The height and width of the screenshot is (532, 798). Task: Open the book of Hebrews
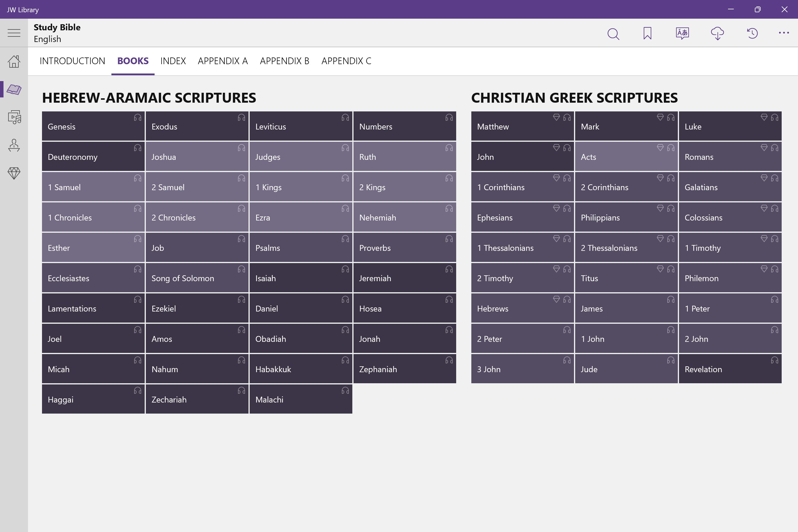click(x=522, y=308)
